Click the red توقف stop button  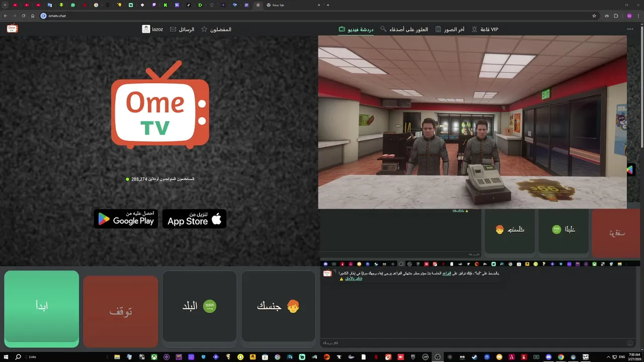click(x=121, y=311)
